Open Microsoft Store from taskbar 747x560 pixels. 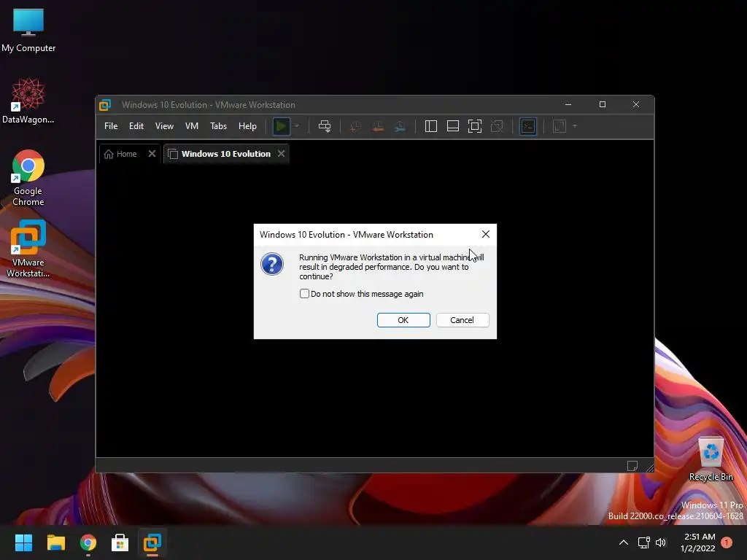tap(120, 542)
